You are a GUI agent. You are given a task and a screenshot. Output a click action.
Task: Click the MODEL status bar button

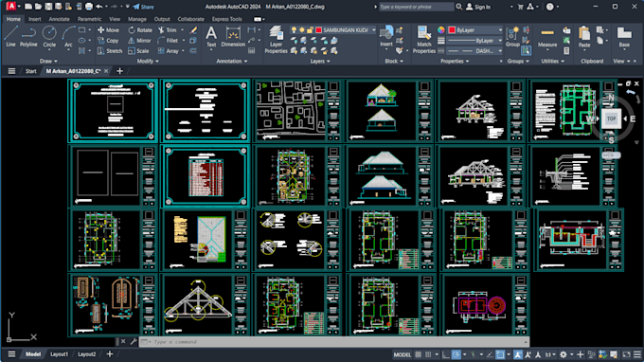coord(402,354)
